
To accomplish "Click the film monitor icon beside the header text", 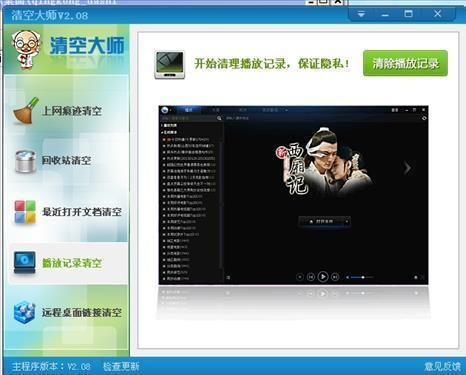I will [x=169, y=65].
